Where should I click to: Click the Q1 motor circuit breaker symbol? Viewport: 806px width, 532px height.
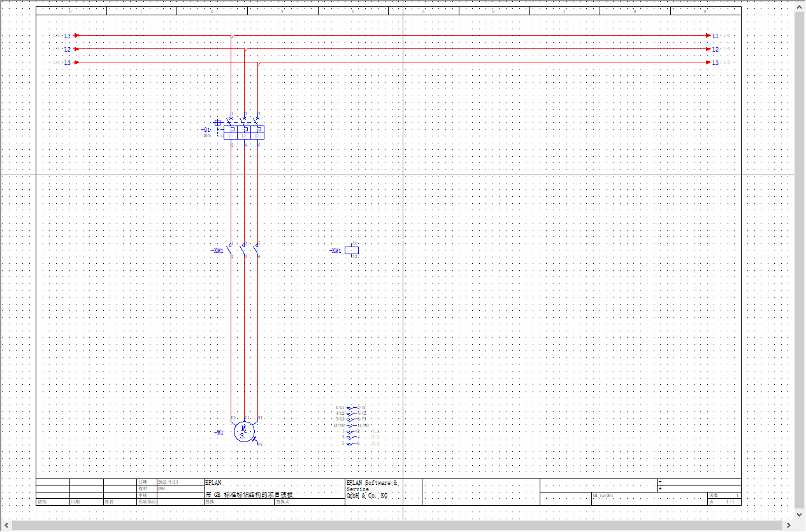coord(244,132)
